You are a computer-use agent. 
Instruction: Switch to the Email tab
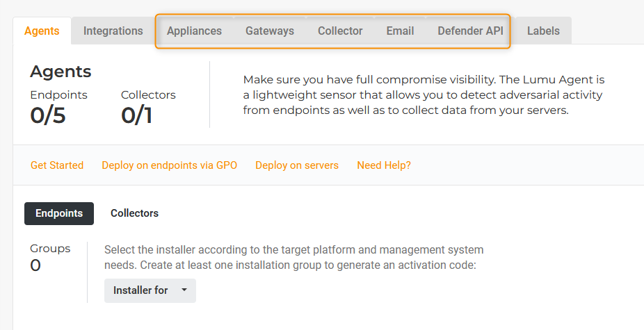point(400,31)
